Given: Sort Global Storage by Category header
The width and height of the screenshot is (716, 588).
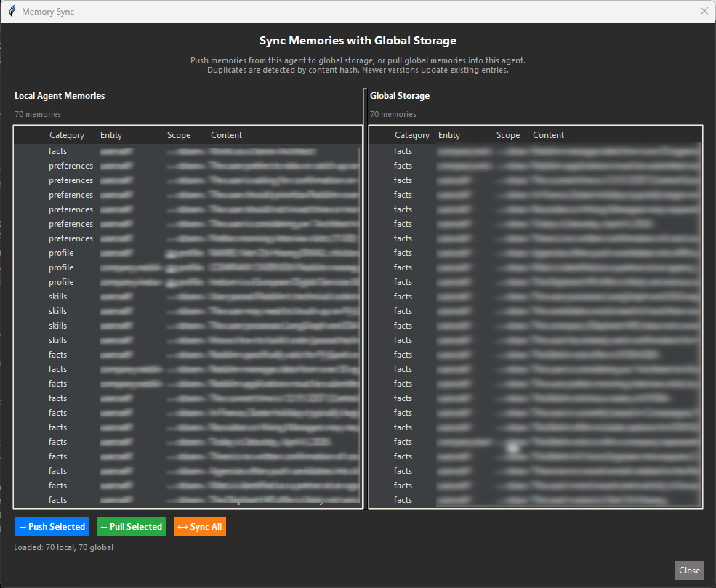Looking at the screenshot, I should pos(411,134).
